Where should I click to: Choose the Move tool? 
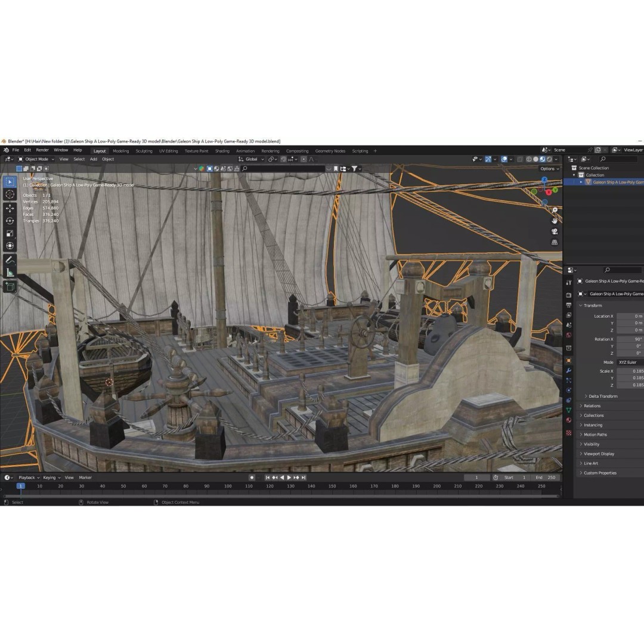10,208
